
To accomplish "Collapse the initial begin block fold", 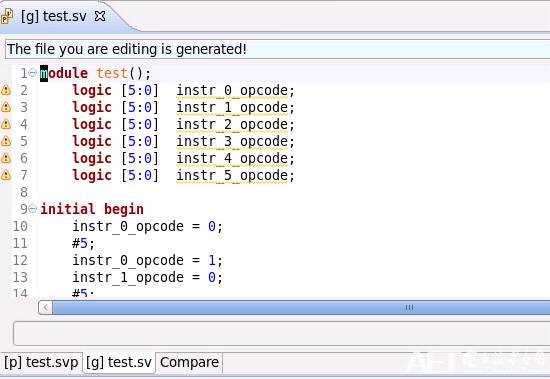I will coord(33,209).
